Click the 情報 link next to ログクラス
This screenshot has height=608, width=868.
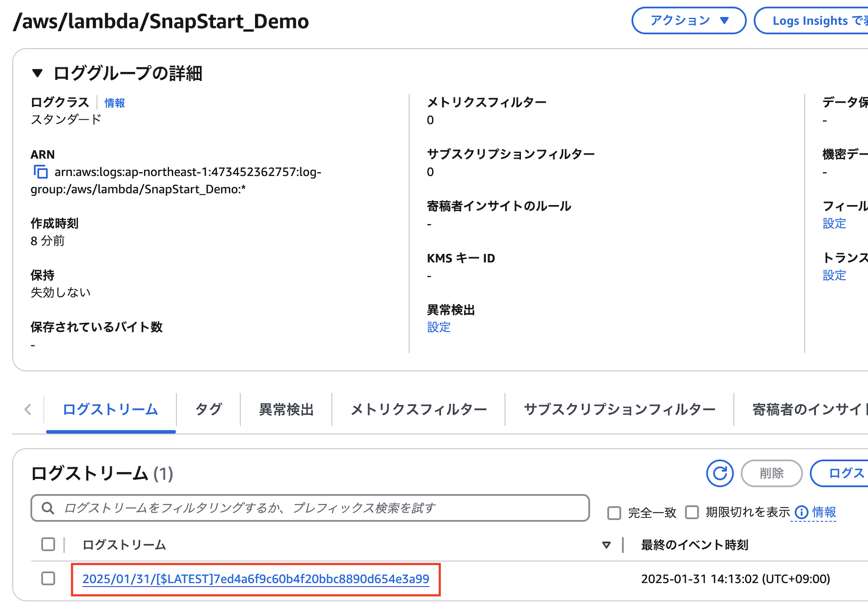click(115, 103)
